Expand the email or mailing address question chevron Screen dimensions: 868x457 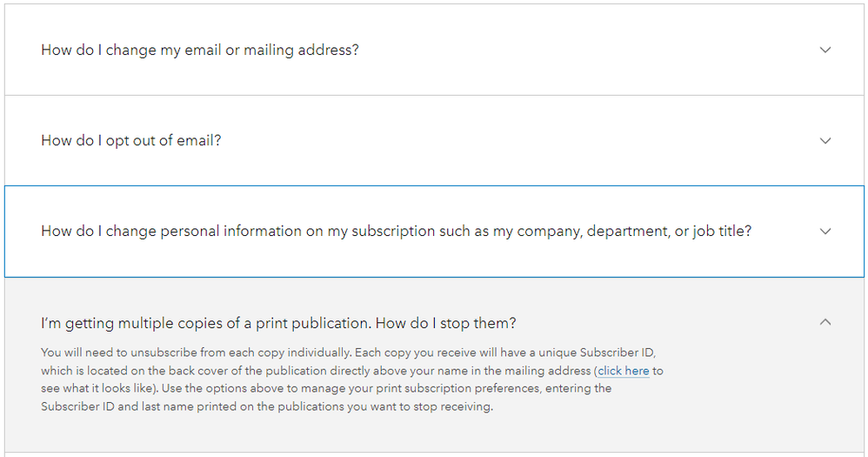click(825, 50)
